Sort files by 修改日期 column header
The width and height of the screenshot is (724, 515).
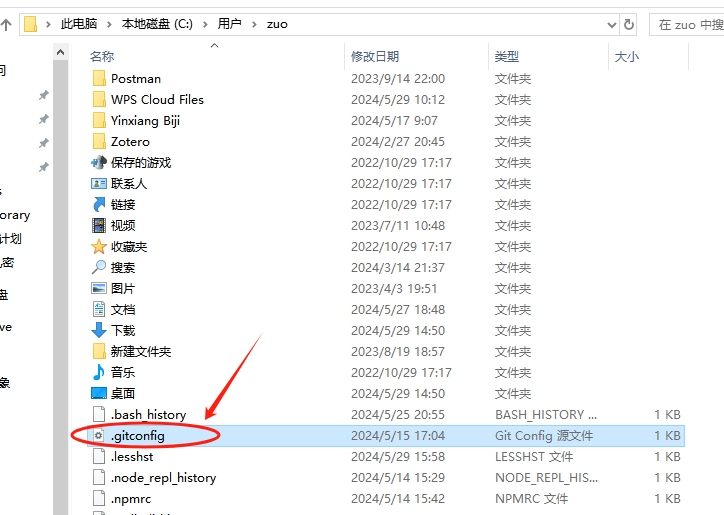pyautogui.click(x=375, y=57)
